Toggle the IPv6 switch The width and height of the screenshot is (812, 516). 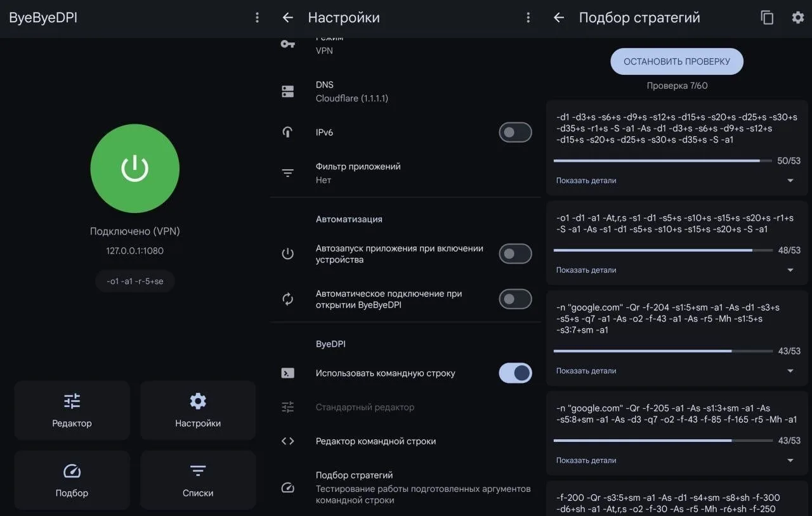[x=515, y=132]
